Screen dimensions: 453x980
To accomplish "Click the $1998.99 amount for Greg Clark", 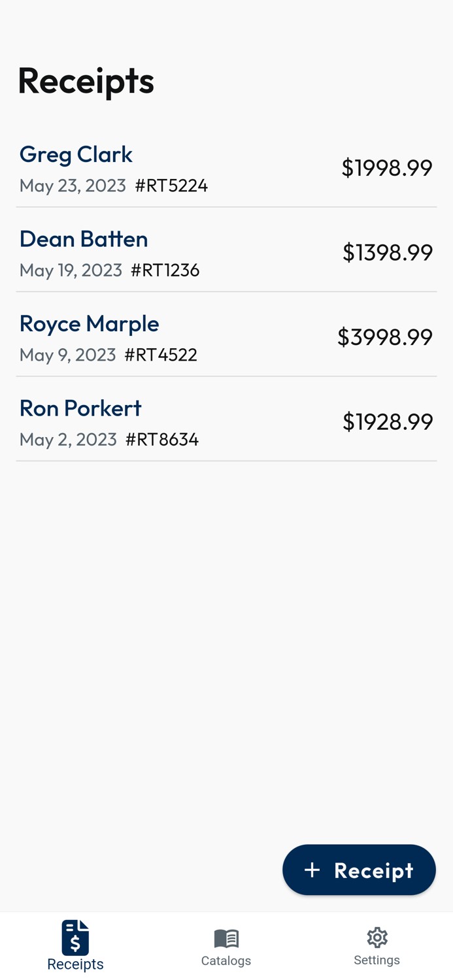I will (x=387, y=167).
